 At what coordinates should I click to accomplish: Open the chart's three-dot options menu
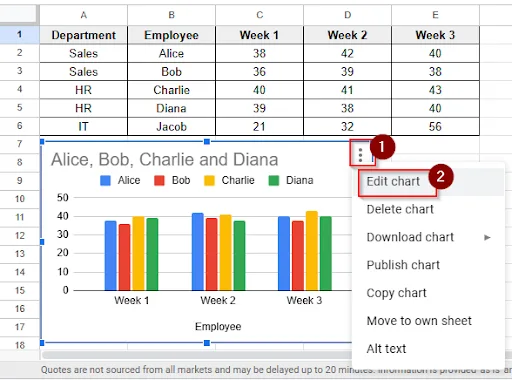click(360, 155)
